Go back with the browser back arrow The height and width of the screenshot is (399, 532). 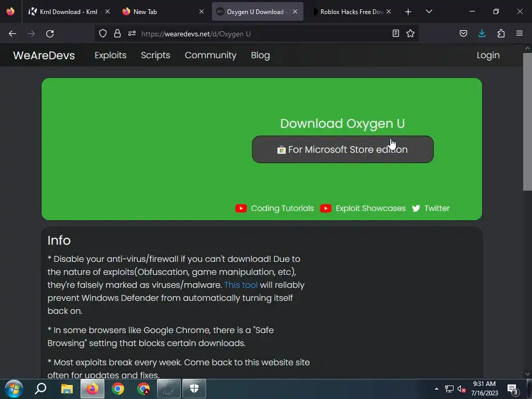click(12, 34)
